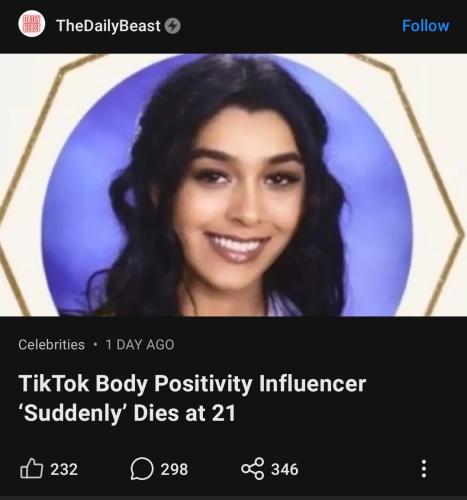Click the 346 shares count

point(285,469)
